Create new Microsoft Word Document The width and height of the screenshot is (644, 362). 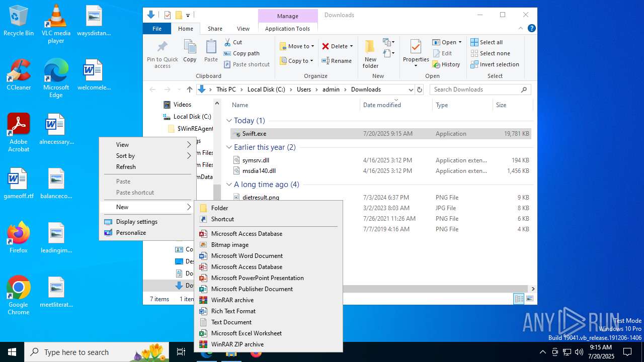click(268, 256)
